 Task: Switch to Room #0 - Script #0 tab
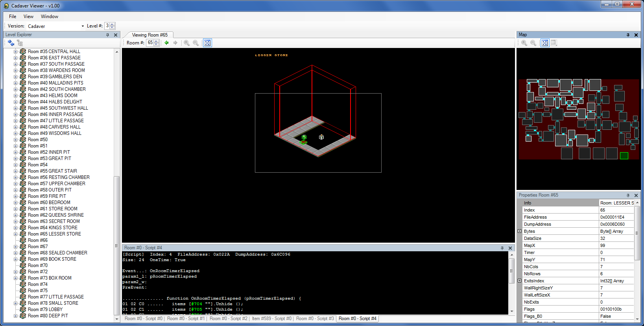[x=144, y=319]
